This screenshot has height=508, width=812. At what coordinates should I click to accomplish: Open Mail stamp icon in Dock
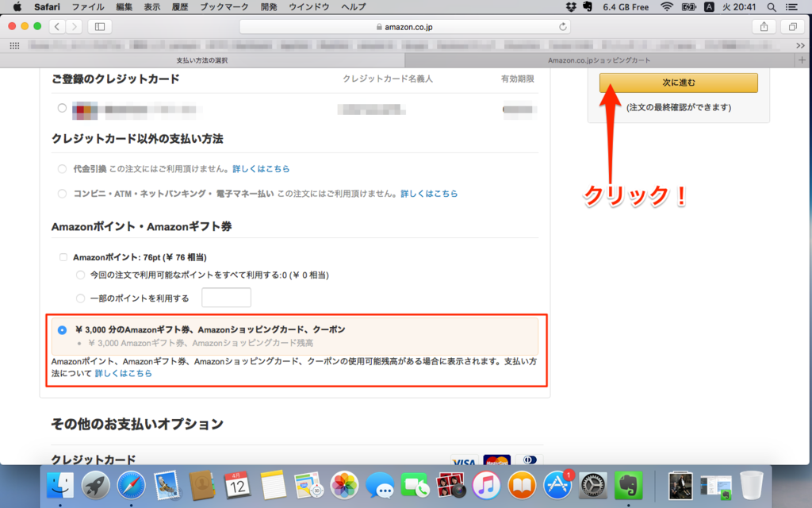(167, 486)
